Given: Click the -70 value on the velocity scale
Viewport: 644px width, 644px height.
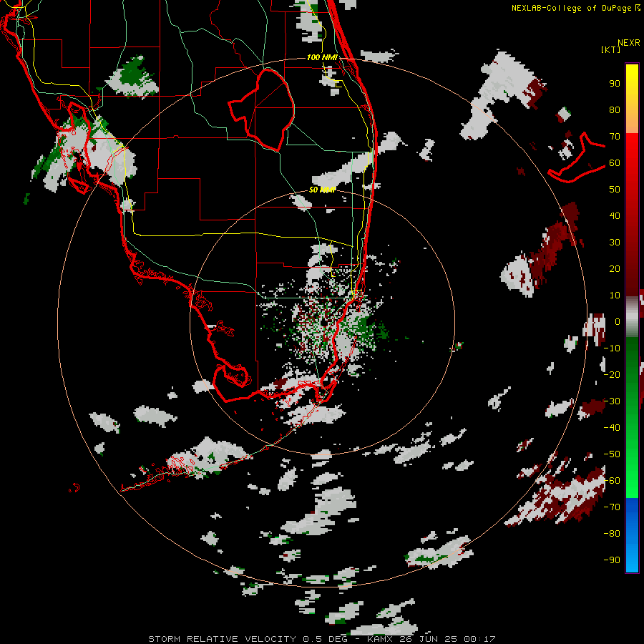Looking at the screenshot, I should 612,507.
